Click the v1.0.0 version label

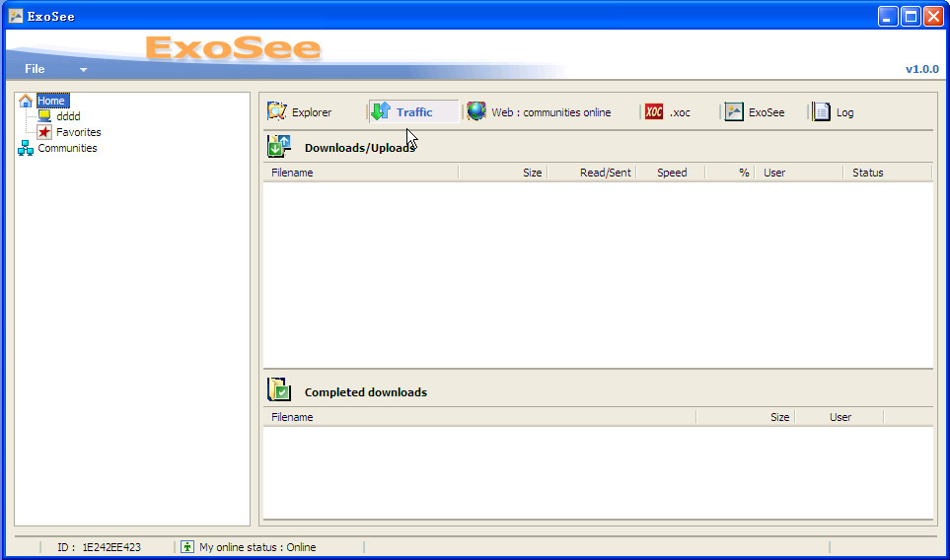[x=922, y=69]
